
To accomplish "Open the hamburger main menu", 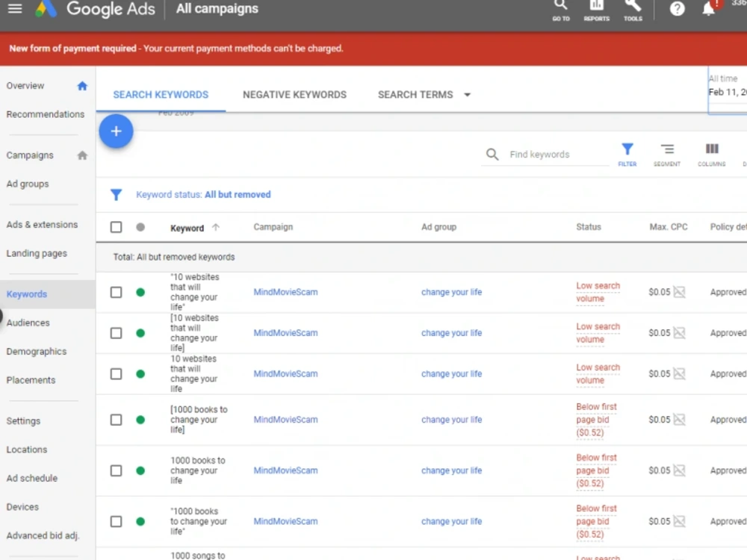I will tap(15, 8).
